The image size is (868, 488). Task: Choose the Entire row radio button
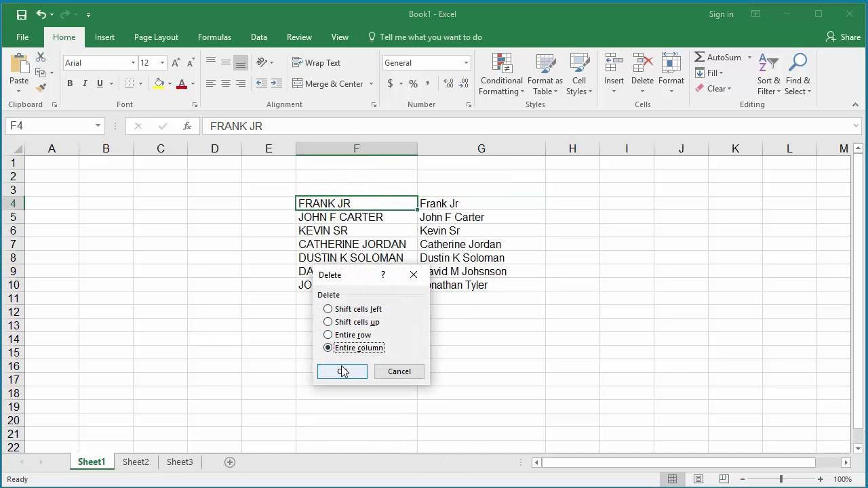click(x=347, y=335)
